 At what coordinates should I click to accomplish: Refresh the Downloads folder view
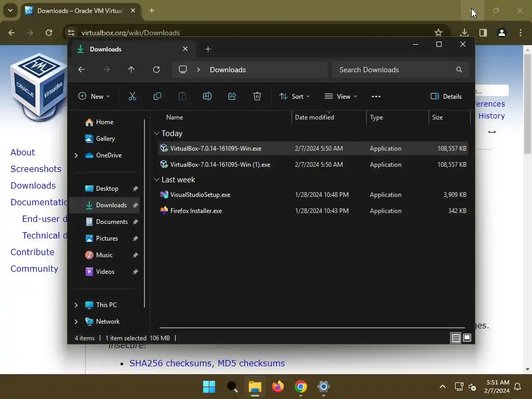(156, 70)
